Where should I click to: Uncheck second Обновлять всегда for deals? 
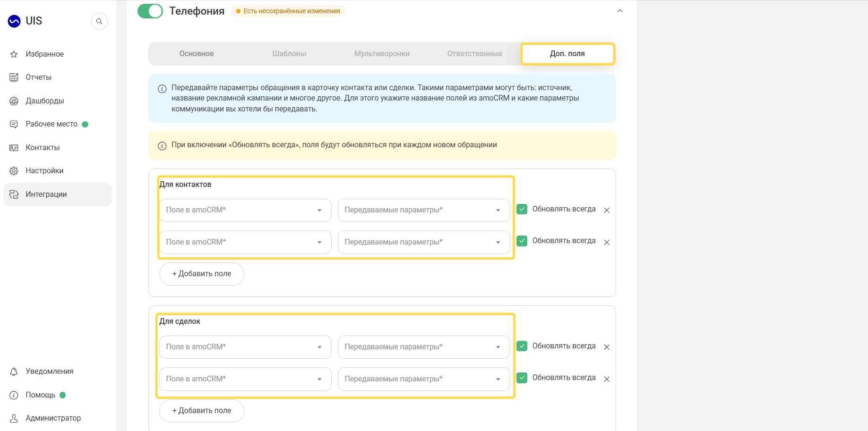pos(522,378)
